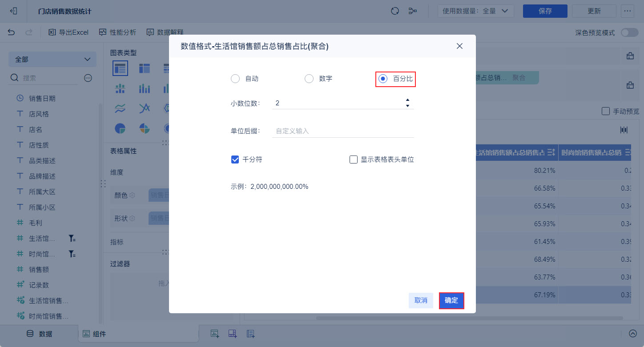The image size is (644, 347).
Task: Click the 小数位数 number field
Action: pyautogui.click(x=343, y=103)
